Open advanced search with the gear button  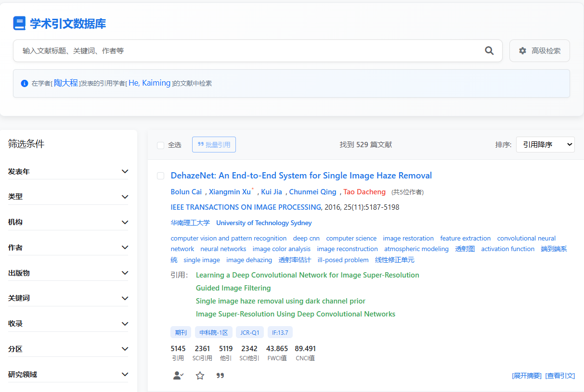point(539,51)
